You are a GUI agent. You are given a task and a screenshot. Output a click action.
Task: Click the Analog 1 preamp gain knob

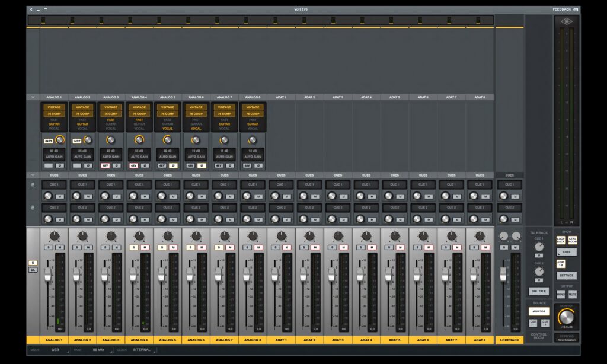(60, 141)
